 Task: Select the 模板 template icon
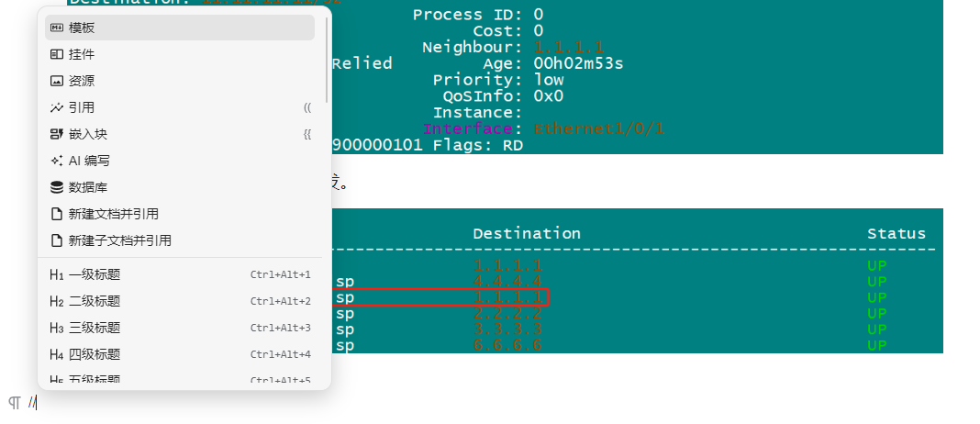pos(56,28)
